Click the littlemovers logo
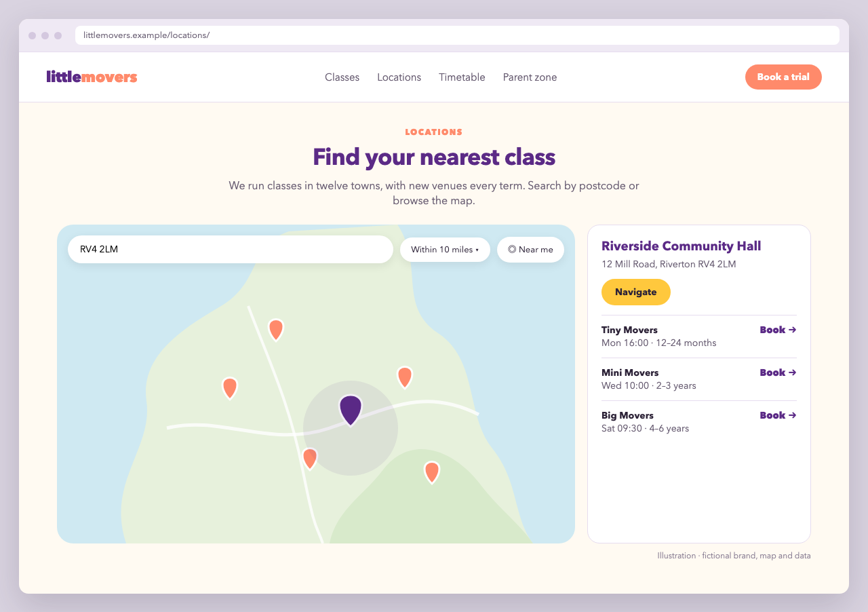Screen dimensions: 868x612 [x=92, y=77]
